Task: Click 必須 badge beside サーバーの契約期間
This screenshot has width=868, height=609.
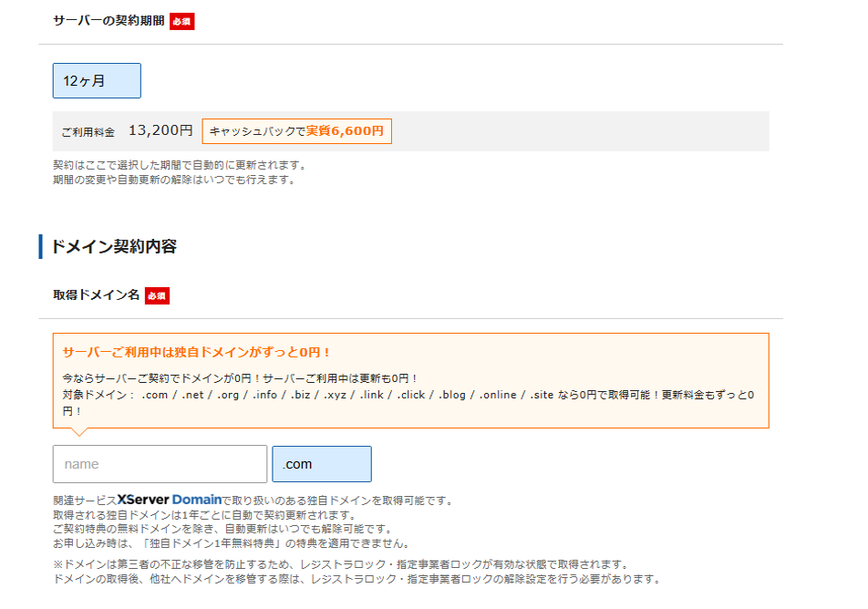Action: (x=181, y=21)
